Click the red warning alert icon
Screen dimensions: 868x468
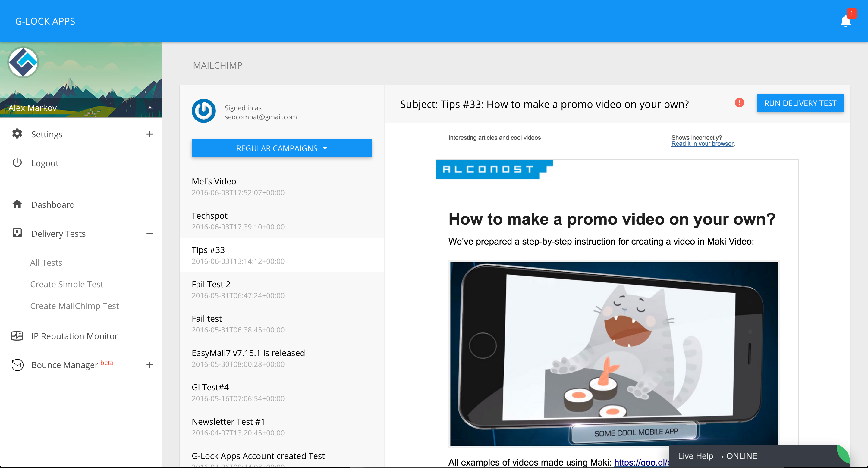(x=739, y=103)
